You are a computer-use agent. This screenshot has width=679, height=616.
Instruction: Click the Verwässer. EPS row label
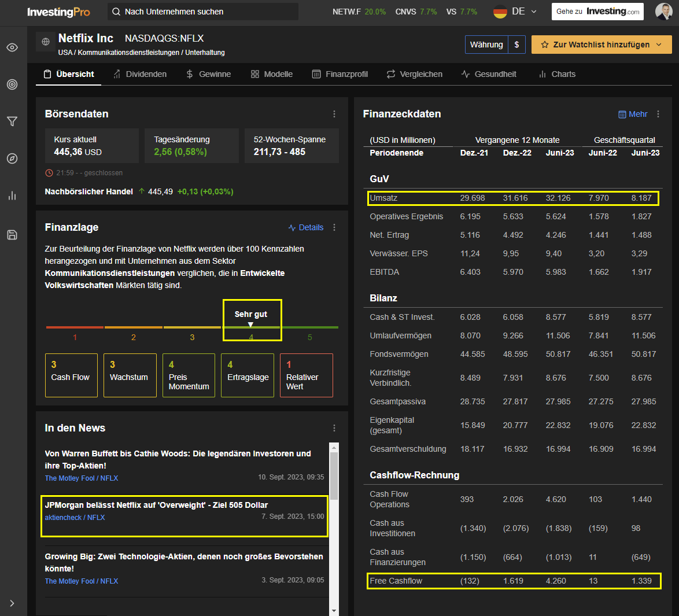pos(399,253)
